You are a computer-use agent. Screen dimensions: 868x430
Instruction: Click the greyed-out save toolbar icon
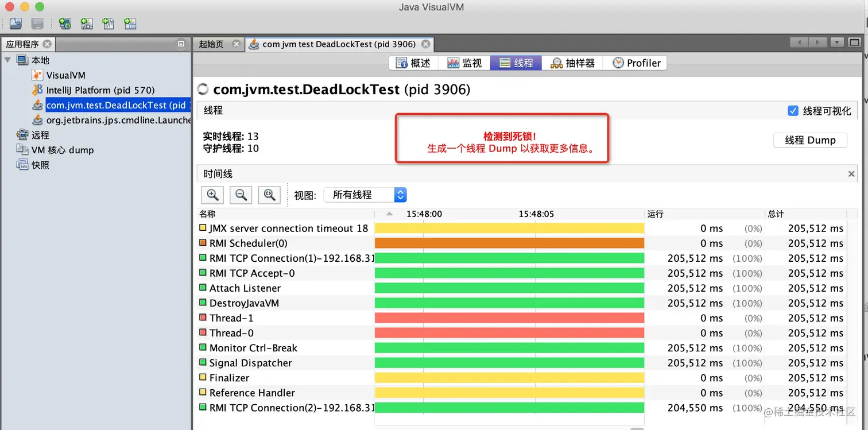37,24
